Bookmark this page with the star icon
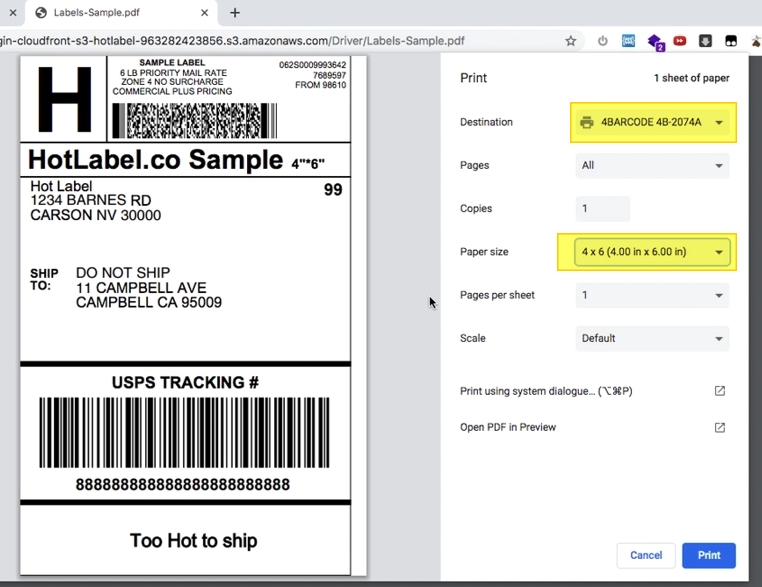This screenshot has width=762, height=587. coord(571,41)
